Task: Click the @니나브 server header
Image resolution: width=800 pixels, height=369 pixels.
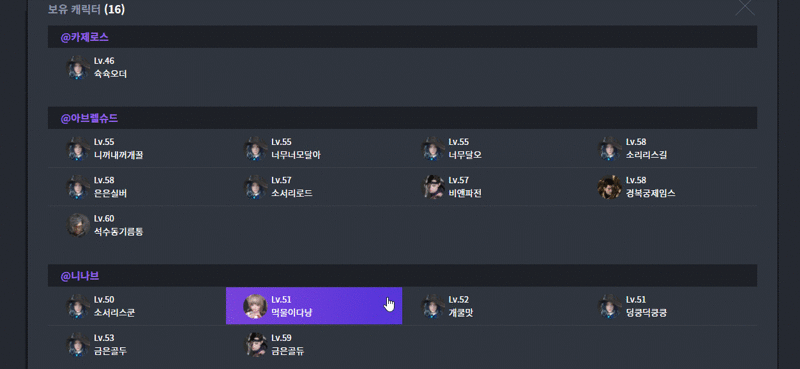Action: (403, 276)
